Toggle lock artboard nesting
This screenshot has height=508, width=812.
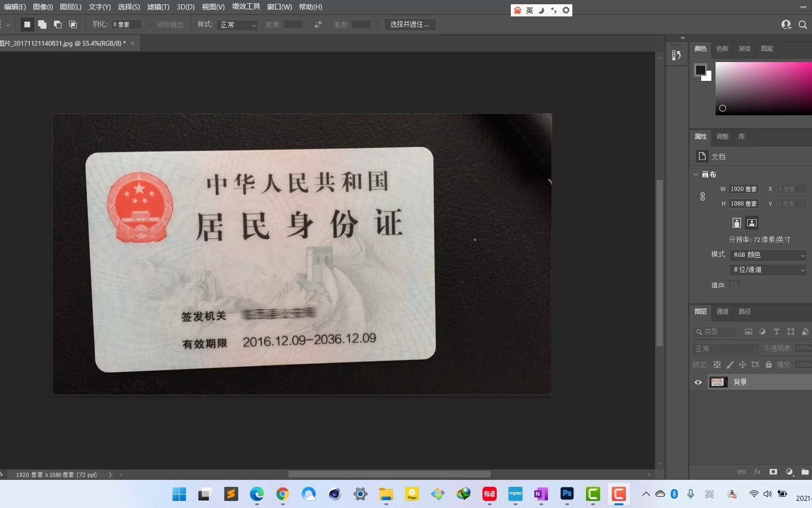tap(755, 365)
